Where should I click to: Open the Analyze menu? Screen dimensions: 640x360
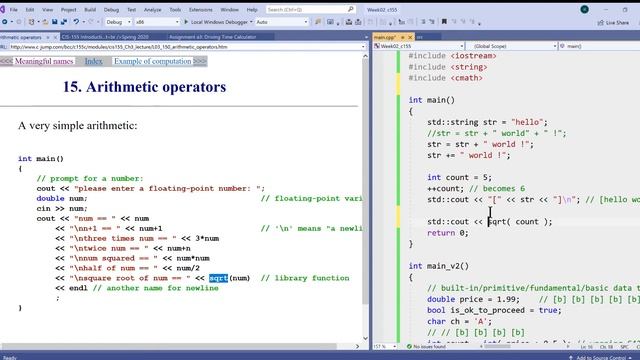(153, 9)
